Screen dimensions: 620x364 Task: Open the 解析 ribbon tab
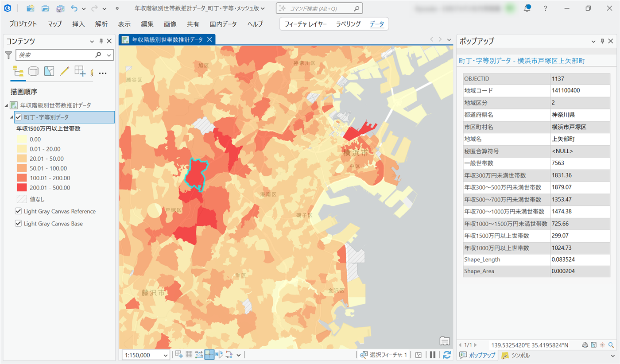(x=101, y=24)
